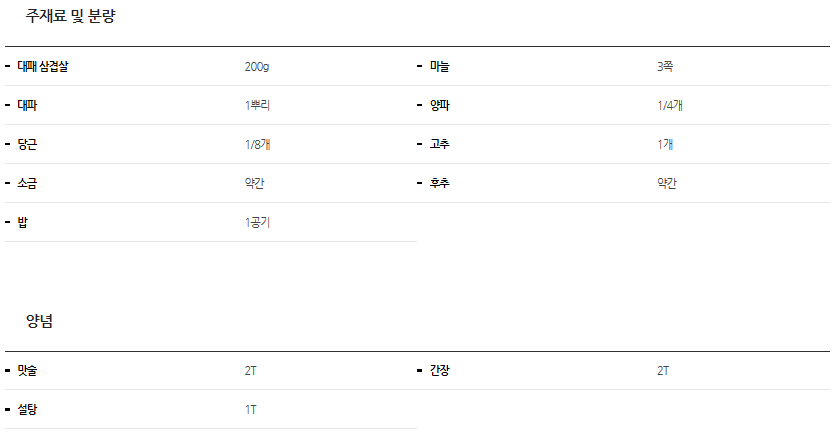Click the 양념 section heading

click(x=39, y=321)
